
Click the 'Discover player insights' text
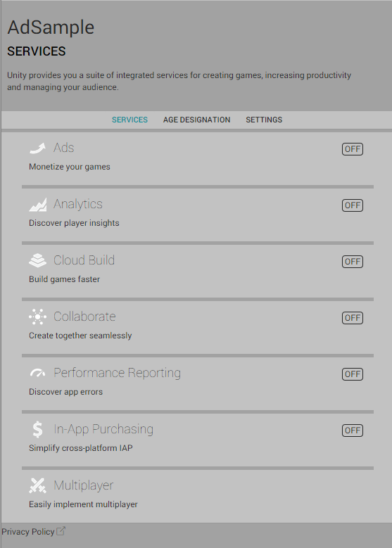click(74, 223)
